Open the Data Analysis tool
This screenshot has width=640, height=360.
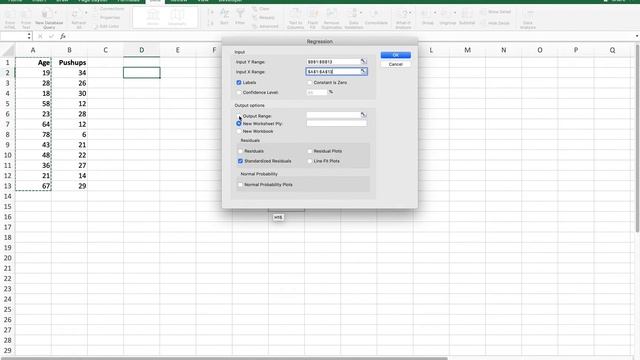coord(528,18)
